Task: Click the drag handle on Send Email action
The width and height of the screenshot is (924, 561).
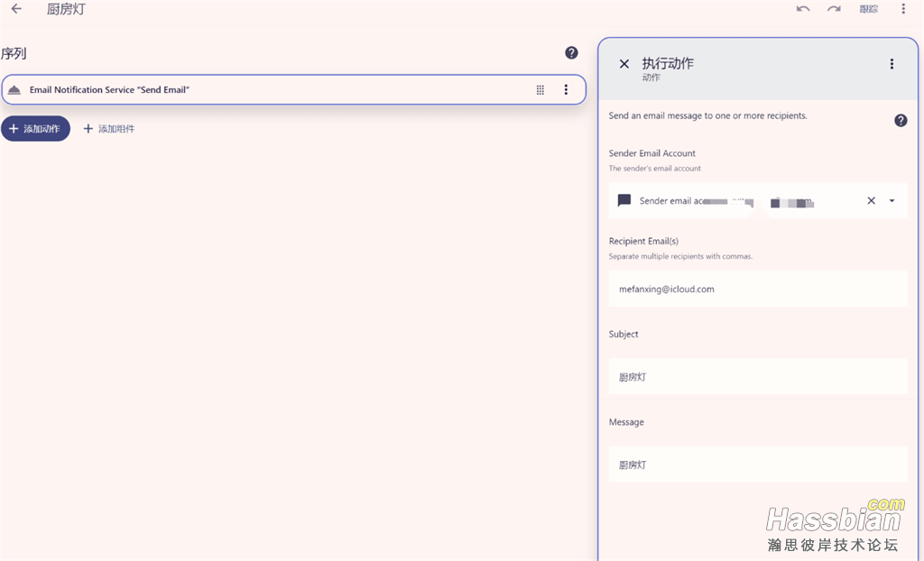Action: pyautogui.click(x=541, y=89)
